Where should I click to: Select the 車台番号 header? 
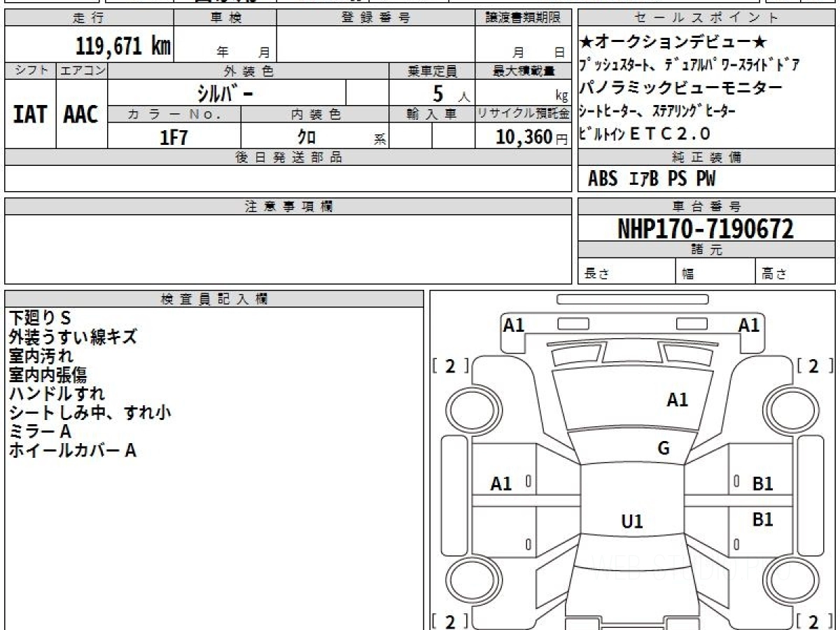point(707,206)
